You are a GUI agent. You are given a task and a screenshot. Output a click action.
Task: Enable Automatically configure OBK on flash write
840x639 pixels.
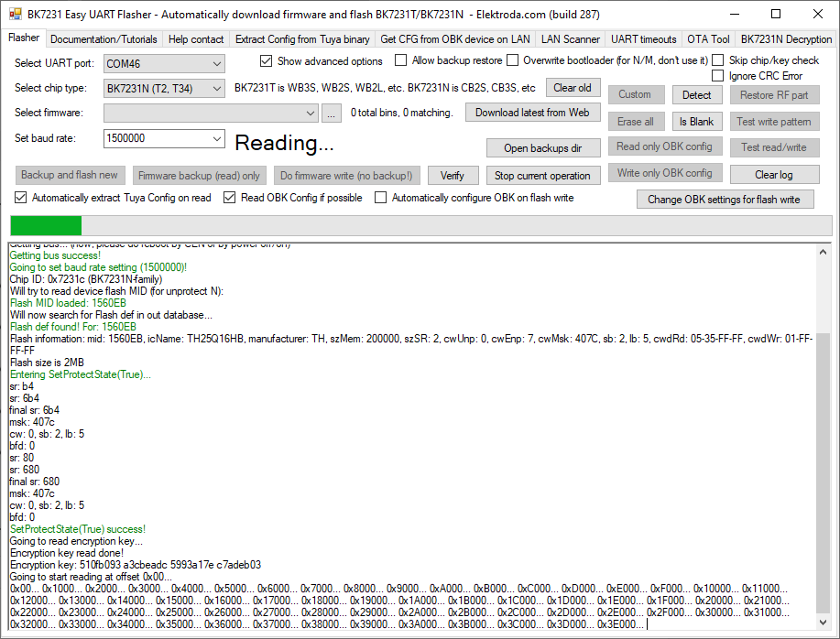pyautogui.click(x=380, y=198)
